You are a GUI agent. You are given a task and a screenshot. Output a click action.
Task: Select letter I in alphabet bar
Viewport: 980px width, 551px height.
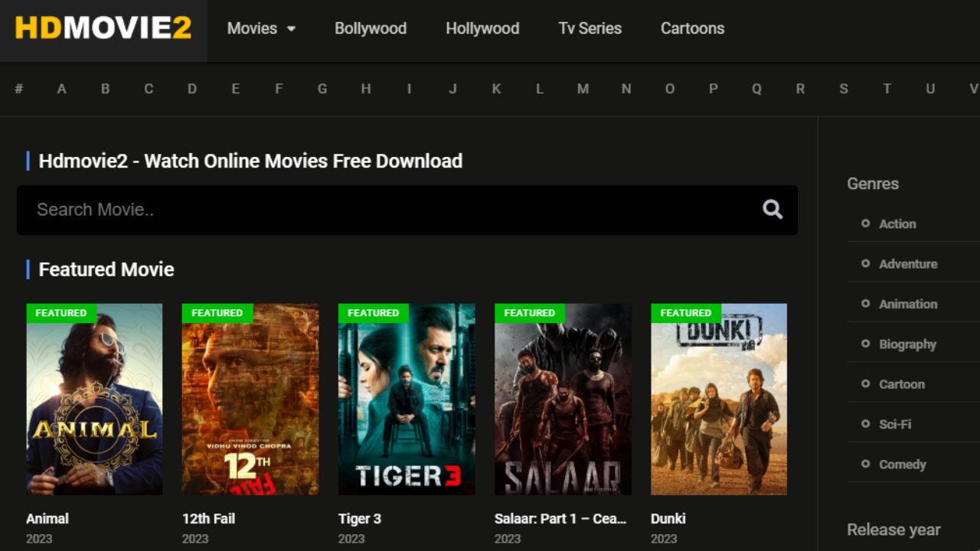(x=409, y=89)
